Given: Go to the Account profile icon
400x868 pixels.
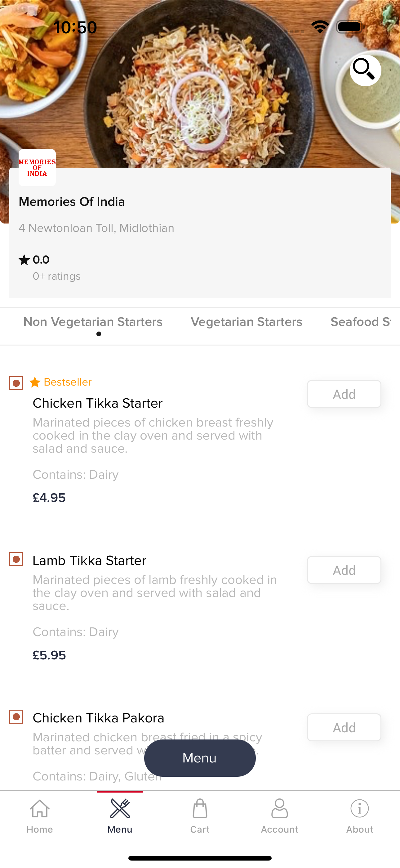Looking at the screenshot, I should pos(279,809).
